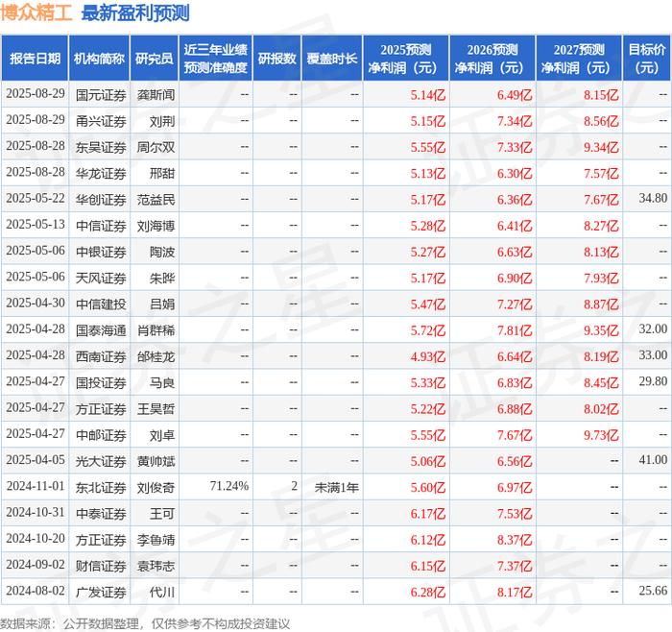This screenshot has height=632, width=672.
Task: Select the 机构简称 column header
Action: pyautogui.click(x=99, y=59)
